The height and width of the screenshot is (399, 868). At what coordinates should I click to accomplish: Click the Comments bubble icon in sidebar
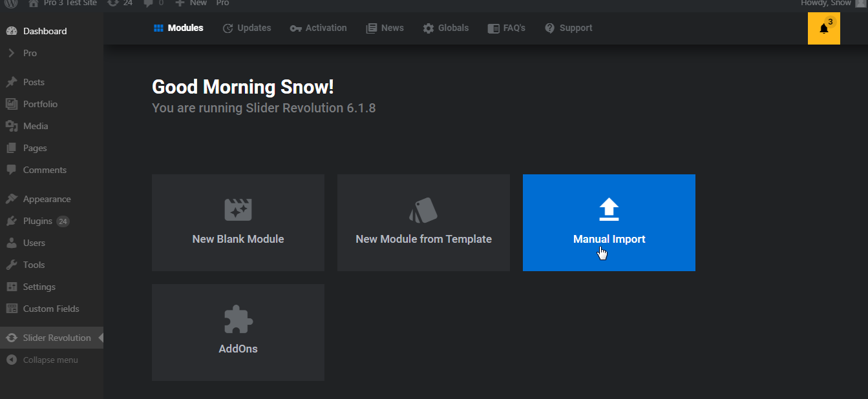pos(11,170)
